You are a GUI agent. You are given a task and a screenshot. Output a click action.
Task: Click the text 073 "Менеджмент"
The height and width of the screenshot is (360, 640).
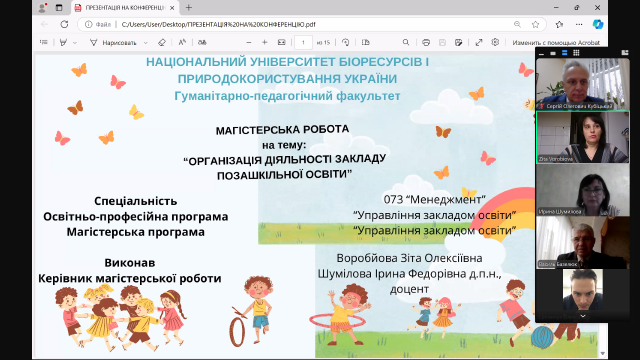click(434, 200)
